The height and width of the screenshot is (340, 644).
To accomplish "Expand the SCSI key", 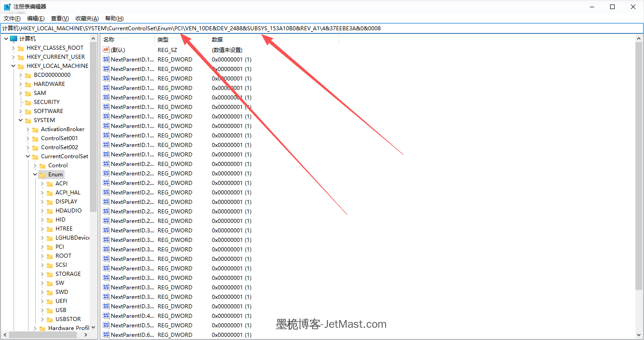I will pyautogui.click(x=42, y=265).
